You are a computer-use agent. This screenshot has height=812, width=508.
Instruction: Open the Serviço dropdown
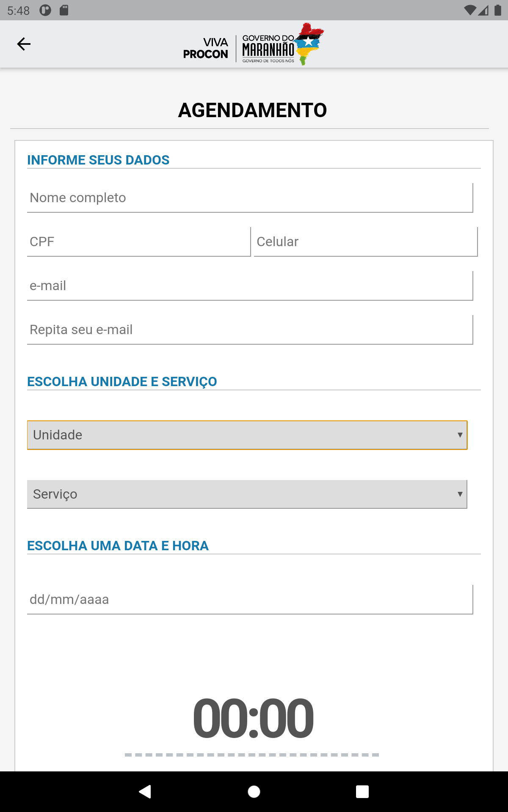pos(247,494)
